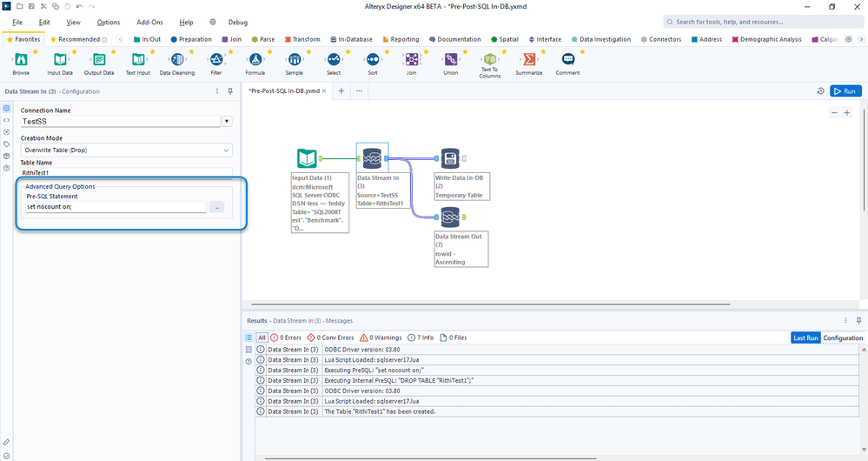Switch to the Spatial tool category

(x=504, y=39)
